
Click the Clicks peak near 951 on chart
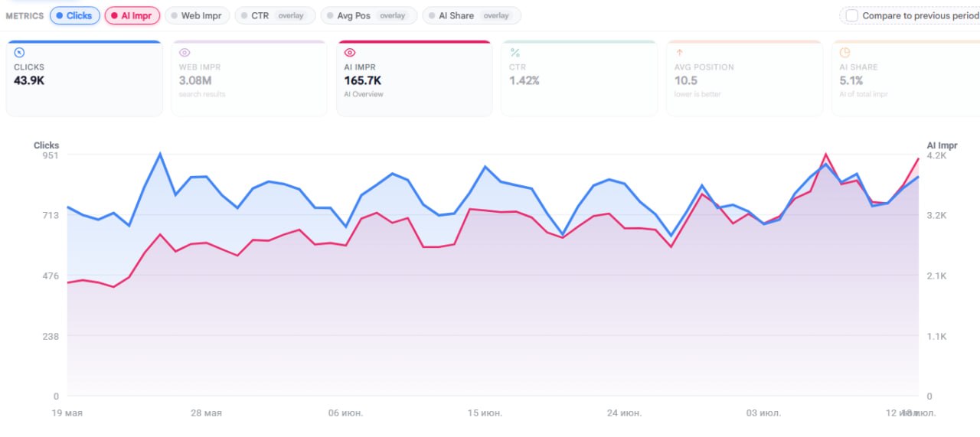160,154
